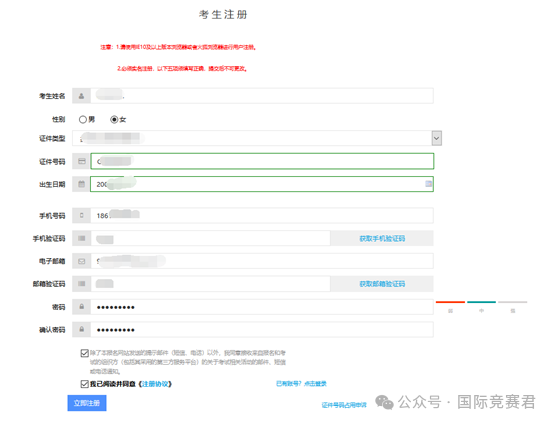
Task: Click the red password strength bar
Action: (x=450, y=302)
